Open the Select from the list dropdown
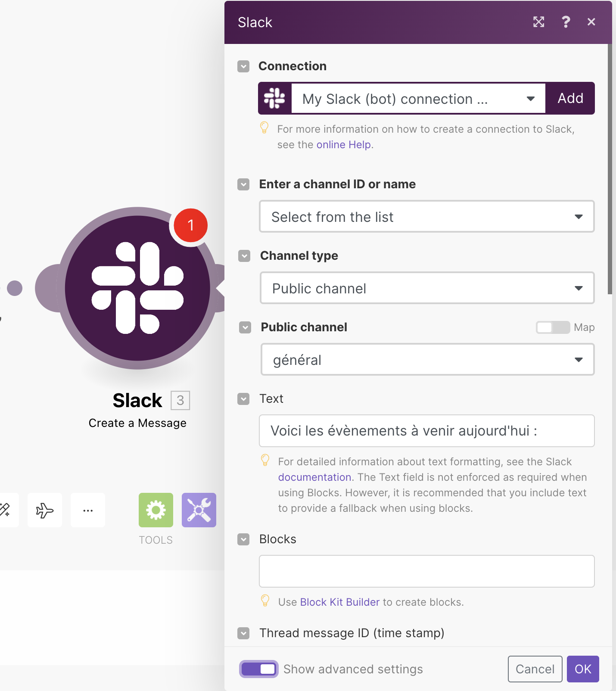Screen dimensions: 616x691 427,216
